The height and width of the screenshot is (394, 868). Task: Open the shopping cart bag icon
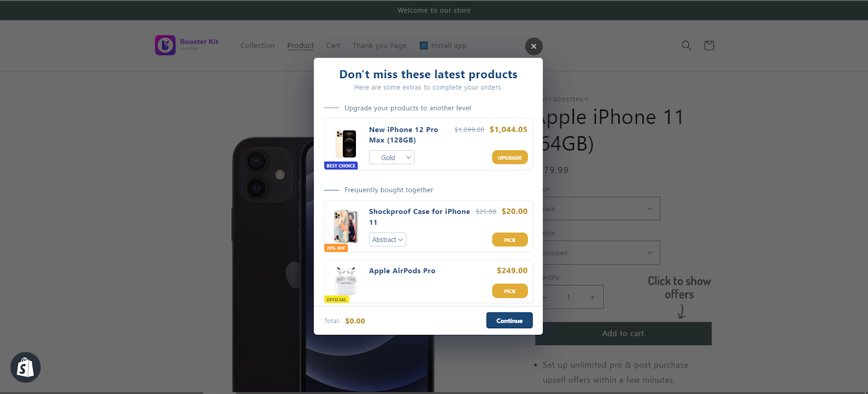(709, 46)
